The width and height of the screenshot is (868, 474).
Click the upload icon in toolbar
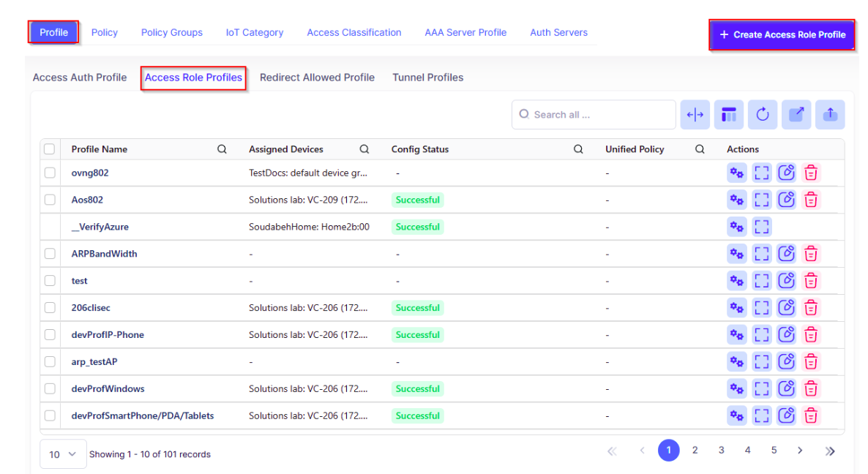[x=830, y=115]
